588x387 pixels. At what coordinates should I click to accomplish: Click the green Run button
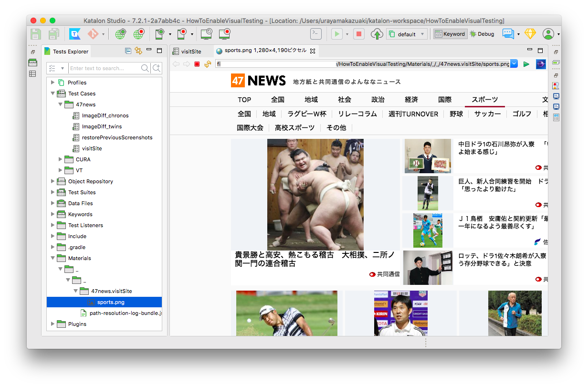point(337,34)
